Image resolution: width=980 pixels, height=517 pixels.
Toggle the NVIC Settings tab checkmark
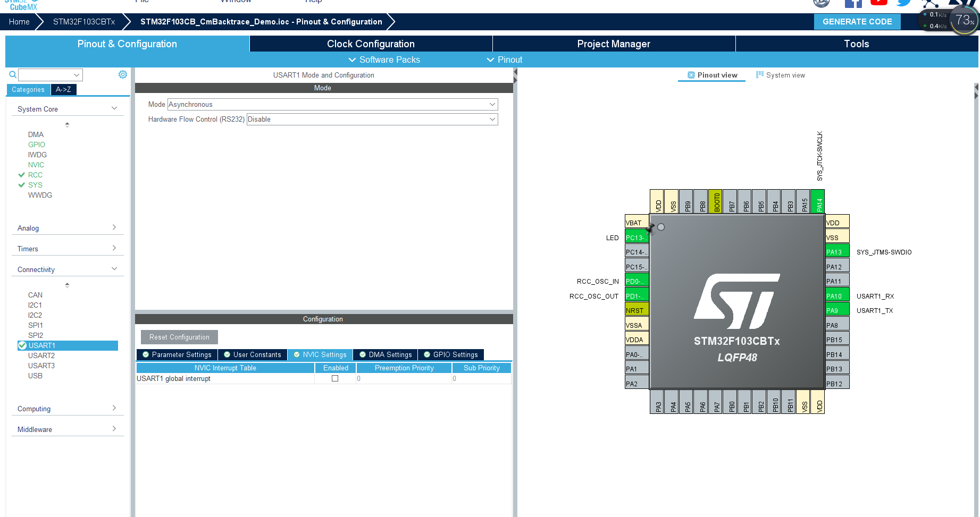pyautogui.click(x=297, y=354)
